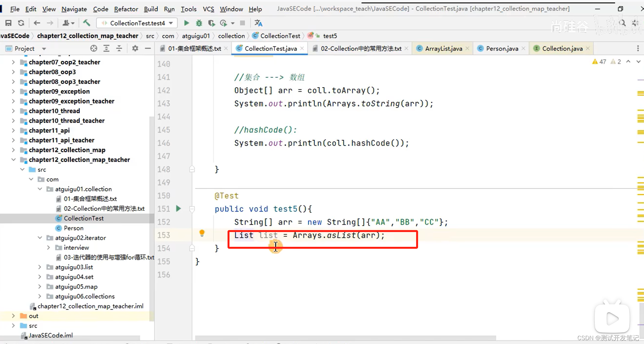The width and height of the screenshot is (644, 344).
Task: Expand atguigu03.list package
Action: tap(40, 267)
